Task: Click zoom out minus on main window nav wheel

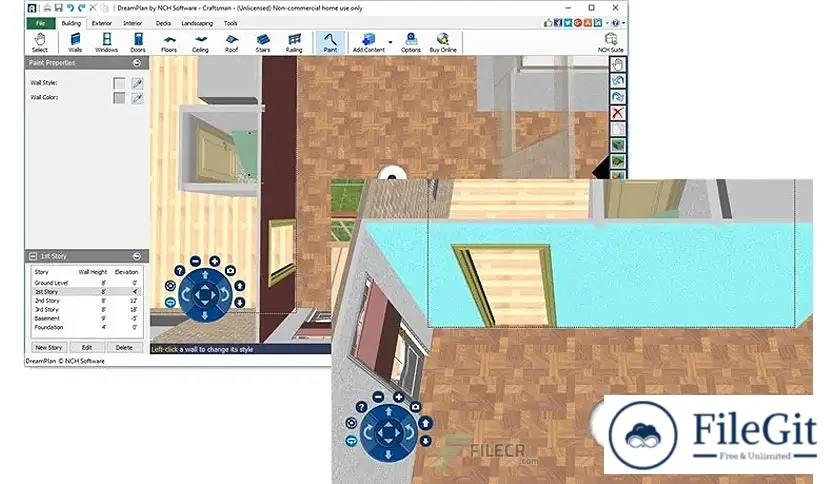Action: 195,261
